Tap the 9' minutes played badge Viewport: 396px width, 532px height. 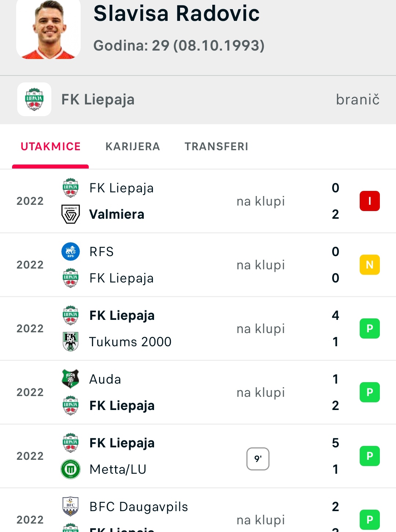[x=258, y=459]
